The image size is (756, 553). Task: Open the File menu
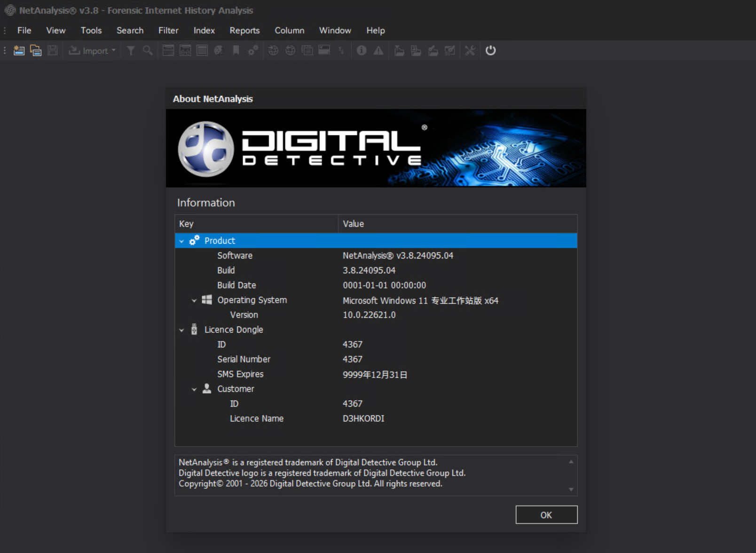click(24, 30)
